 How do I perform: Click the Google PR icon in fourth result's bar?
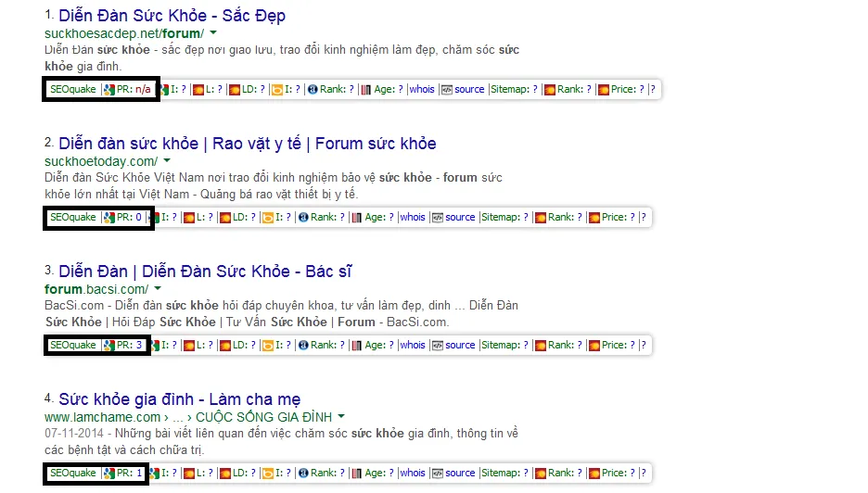(109, 474)
